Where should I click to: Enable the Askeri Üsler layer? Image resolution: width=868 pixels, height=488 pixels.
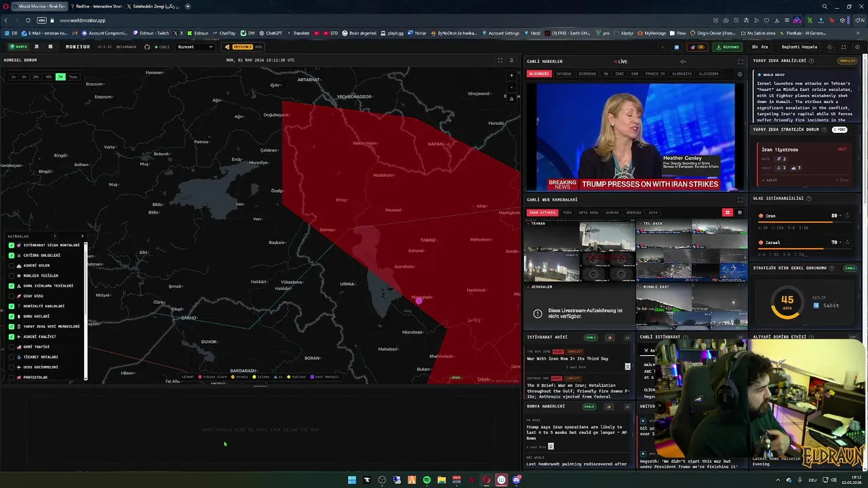tap(12, 266)
